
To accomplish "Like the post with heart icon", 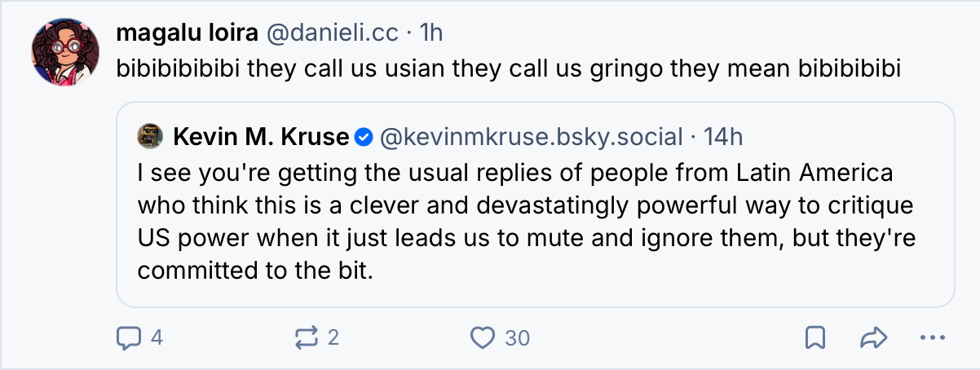I will (483, 337).
